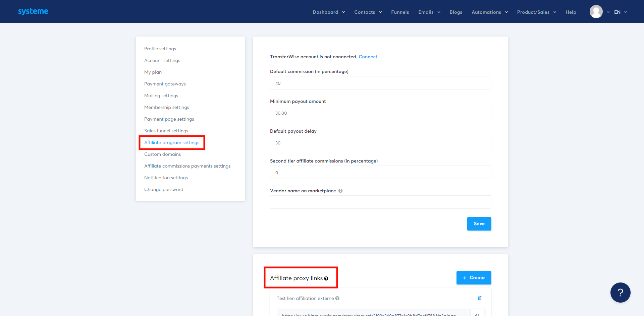Open the floating help question mark widget
Image resolution: width=644 pixels, height=316 pixels.
(620, 293)
